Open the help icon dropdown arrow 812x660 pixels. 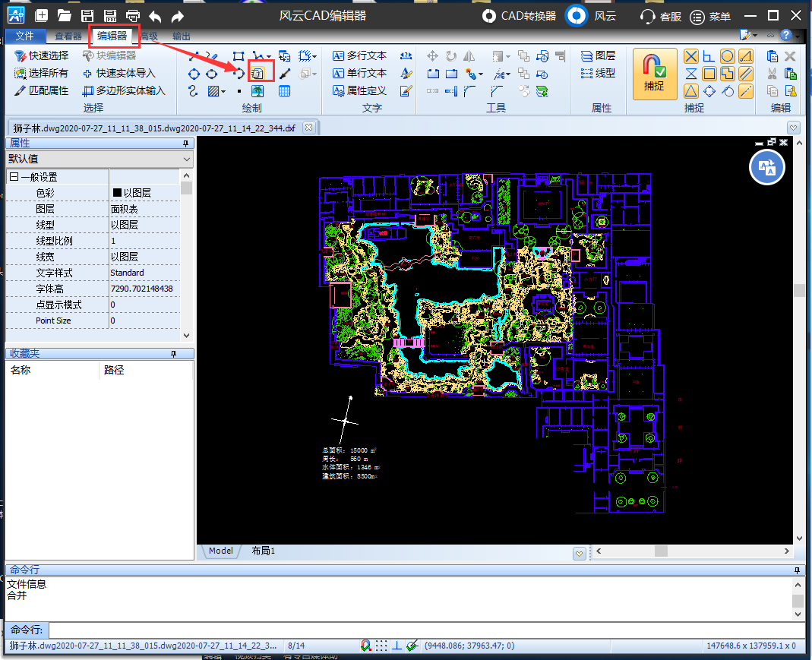point(798,35)
